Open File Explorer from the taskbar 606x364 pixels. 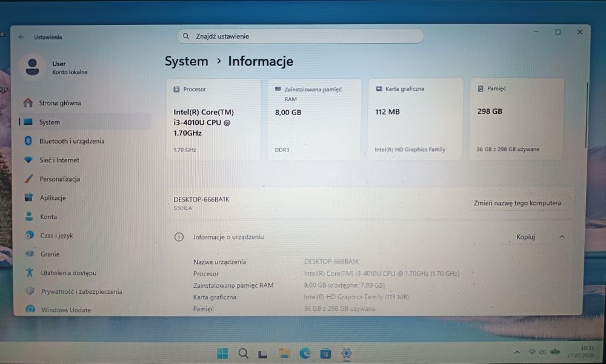tap(284, 352)
